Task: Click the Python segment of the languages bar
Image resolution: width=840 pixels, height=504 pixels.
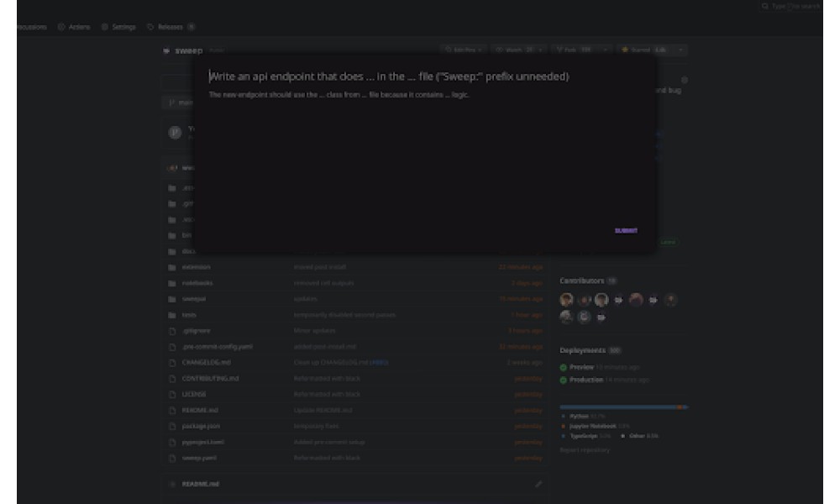Action: tap(617, 407)
